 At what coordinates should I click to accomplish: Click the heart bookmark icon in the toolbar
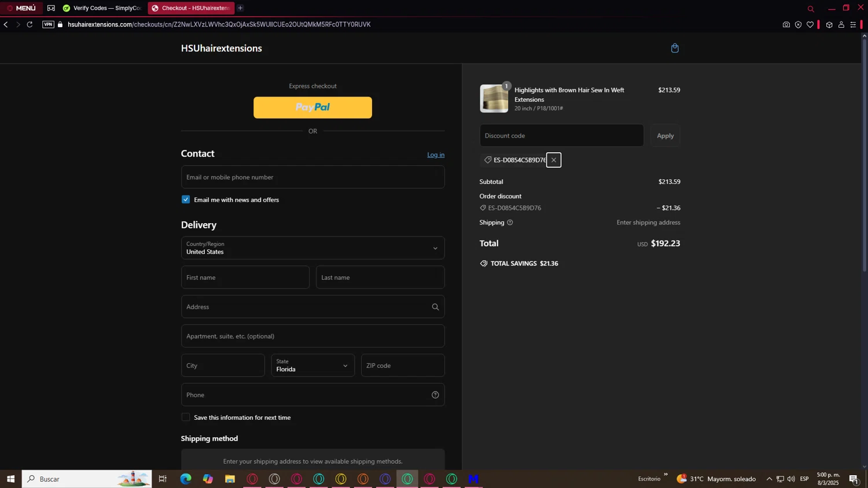click(x=810, y=24)
